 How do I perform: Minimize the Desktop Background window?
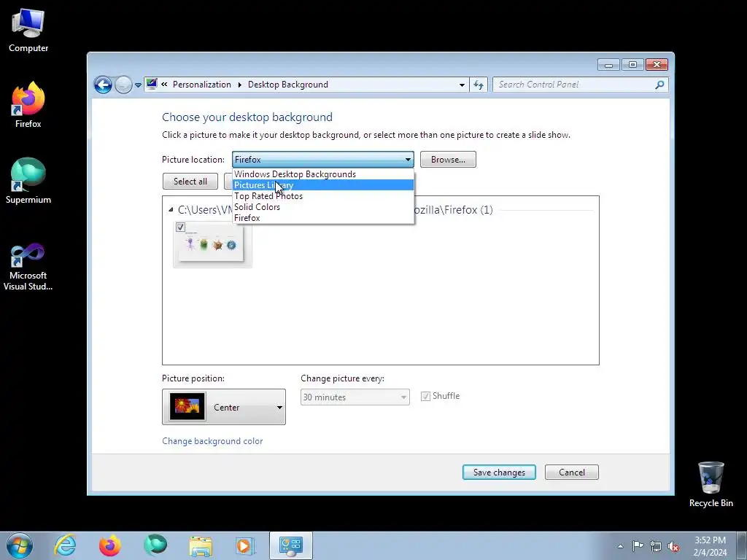click(608, 65)
